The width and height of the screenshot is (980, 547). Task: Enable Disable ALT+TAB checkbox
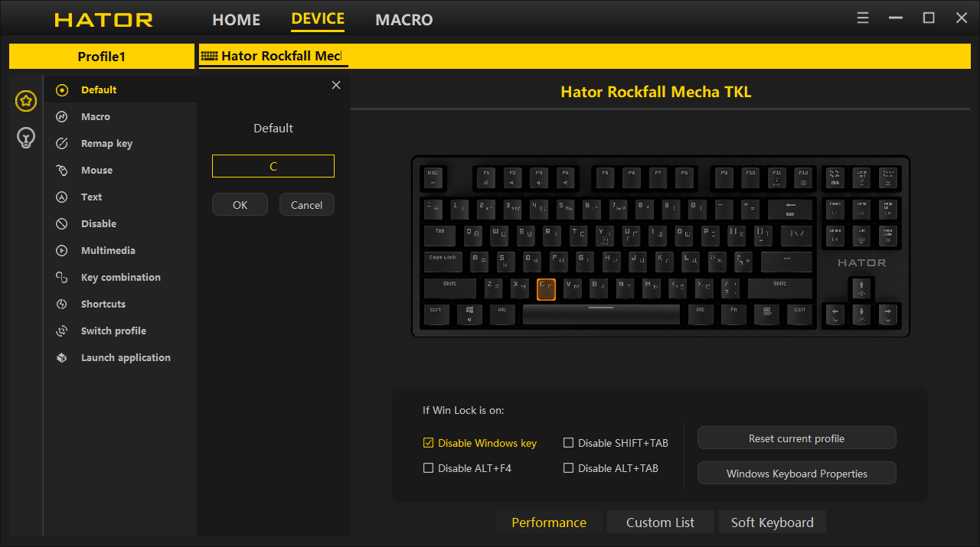[568, 468]
